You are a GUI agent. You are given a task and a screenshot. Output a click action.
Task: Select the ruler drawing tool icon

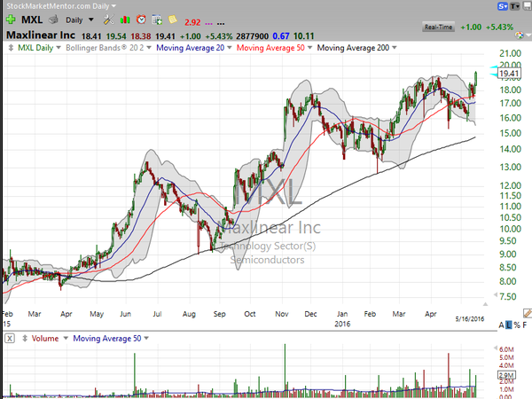pyautogui.click(x=528, y=313)
